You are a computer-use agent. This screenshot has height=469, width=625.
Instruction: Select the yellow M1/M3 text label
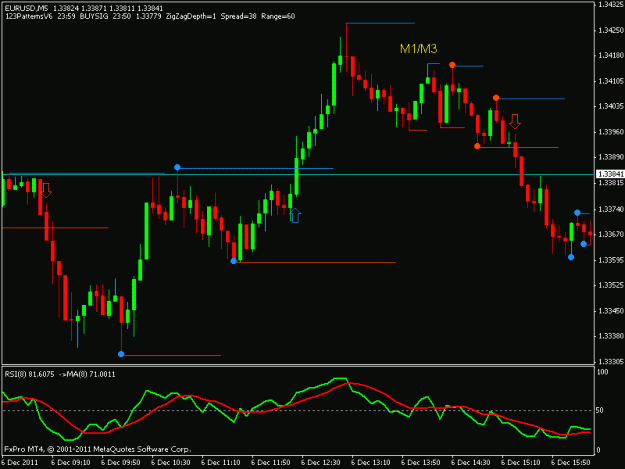point(419,49)
